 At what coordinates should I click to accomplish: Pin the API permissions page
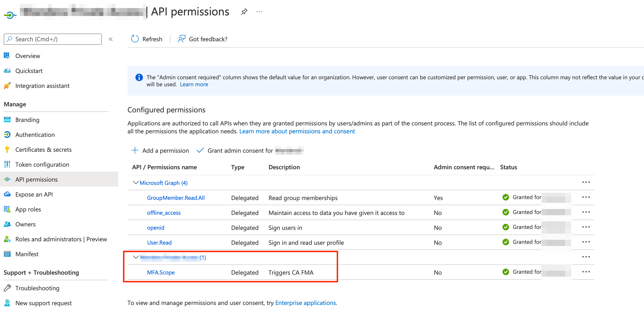tap(244, 11)
